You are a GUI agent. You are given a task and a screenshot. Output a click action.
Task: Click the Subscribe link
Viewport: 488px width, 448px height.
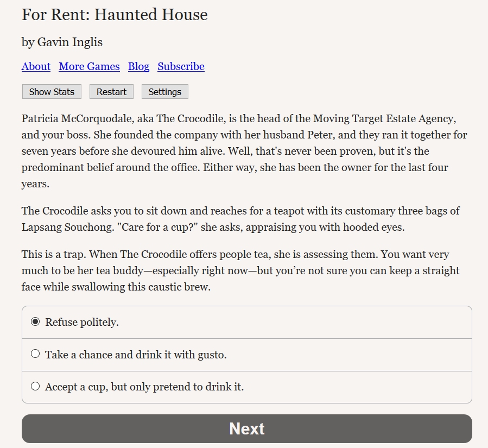click(181, 66)
